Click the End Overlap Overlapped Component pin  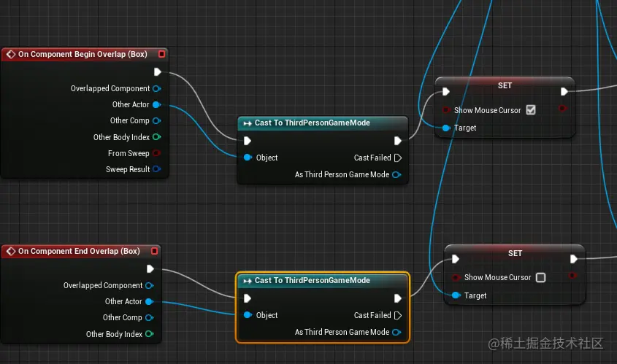coord(149,285)
